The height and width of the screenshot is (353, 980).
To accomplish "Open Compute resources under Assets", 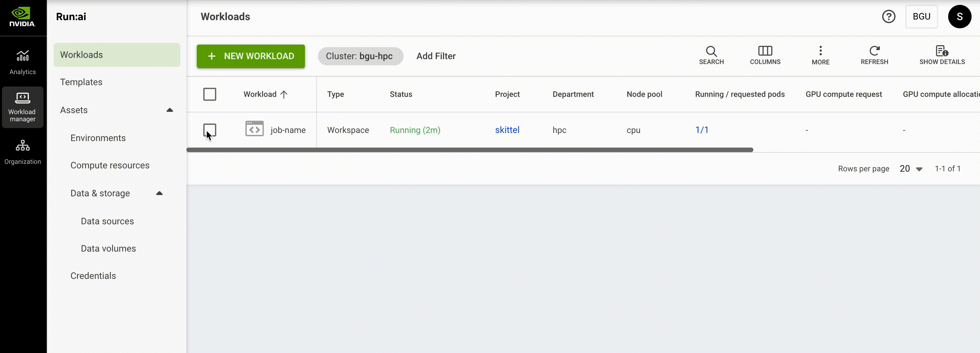I will tap(109, 165).
